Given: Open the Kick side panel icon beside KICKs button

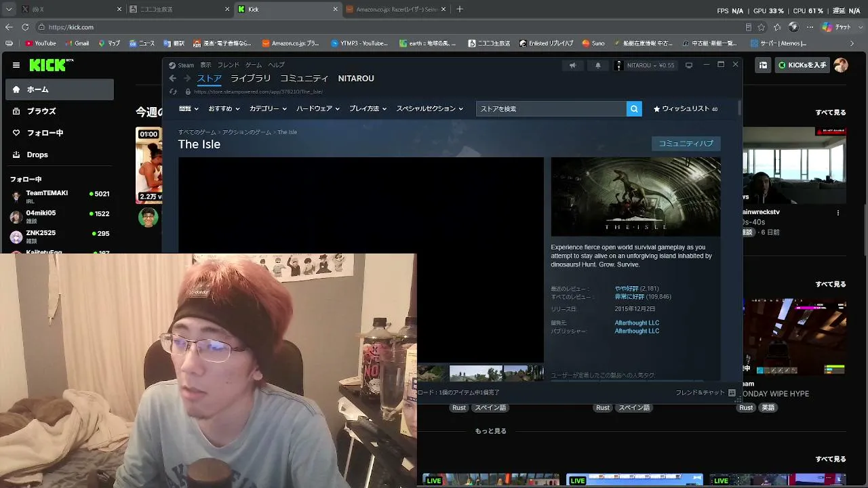Looking at the screenshot, I should pyautogui.click(x=764, y=65).
